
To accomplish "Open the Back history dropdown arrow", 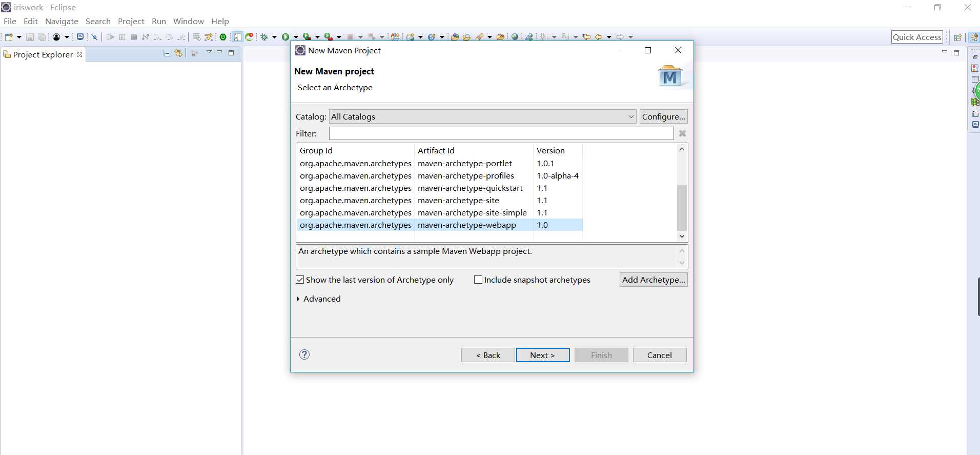I will click(x=609, y=37).
